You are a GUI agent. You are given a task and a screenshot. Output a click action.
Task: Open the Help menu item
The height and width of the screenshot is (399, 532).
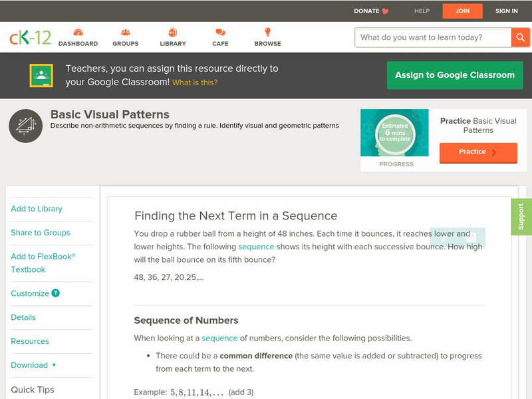[x=422, y=11]
